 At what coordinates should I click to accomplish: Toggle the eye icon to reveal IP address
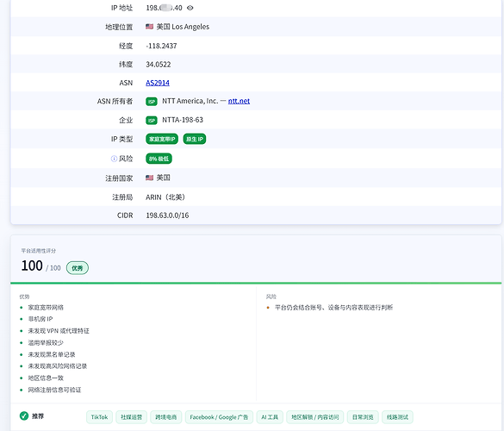pyautogui.click(x=190, y=8)
